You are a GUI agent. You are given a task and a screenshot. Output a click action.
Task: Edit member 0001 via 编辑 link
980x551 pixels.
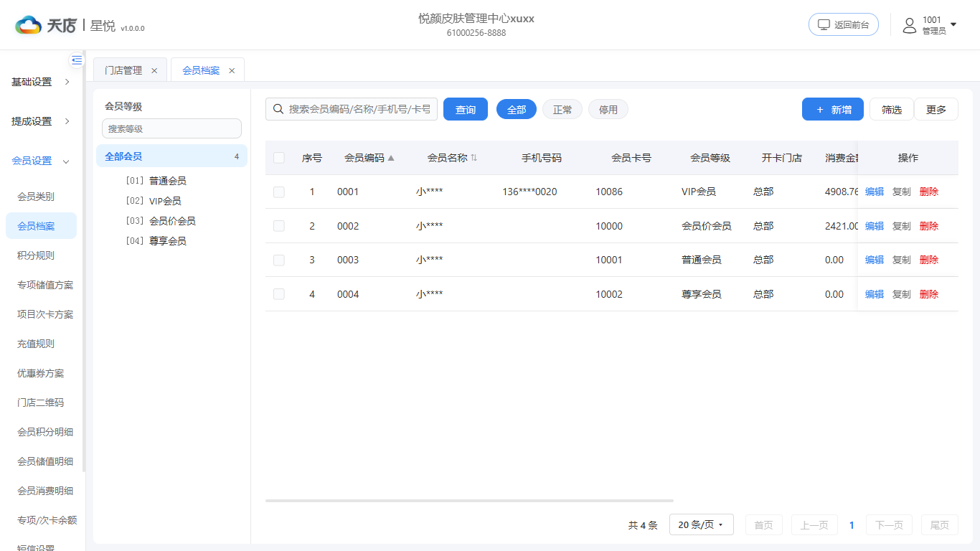[x=875, y=192]
